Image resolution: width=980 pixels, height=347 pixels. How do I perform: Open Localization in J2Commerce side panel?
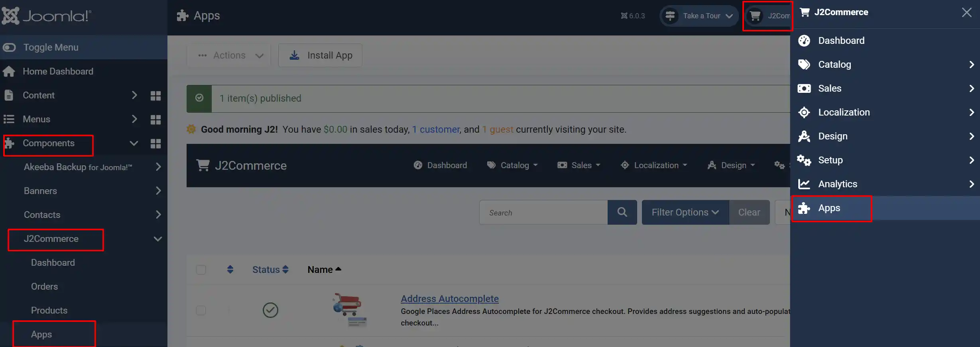885,112
